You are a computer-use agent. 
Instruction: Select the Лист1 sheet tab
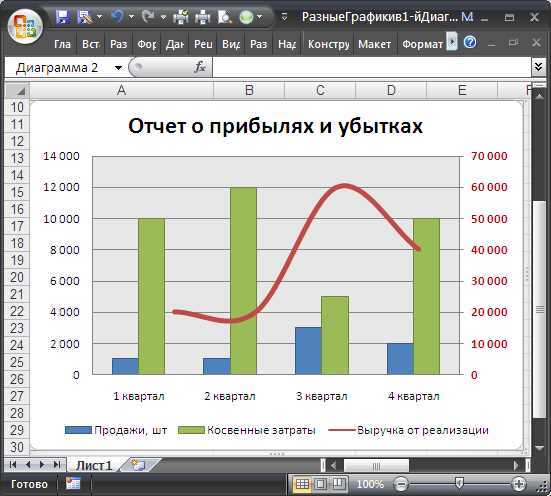coord(94,465)
